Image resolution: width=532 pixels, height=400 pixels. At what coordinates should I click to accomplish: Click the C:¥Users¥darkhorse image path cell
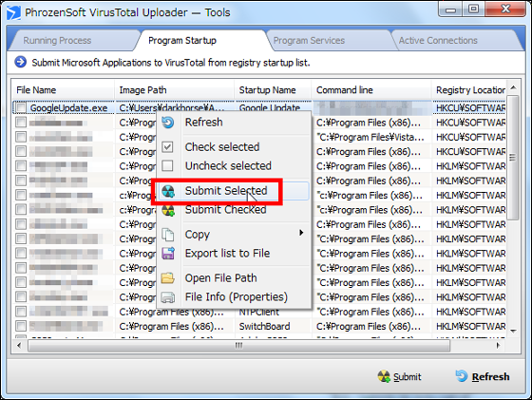[172, 108]
